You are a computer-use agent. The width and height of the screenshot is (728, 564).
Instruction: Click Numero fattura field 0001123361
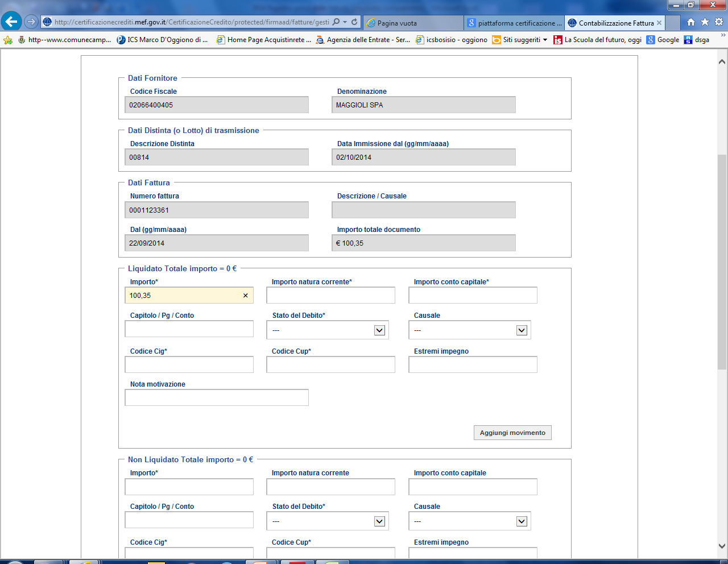[x=217, y=210]
